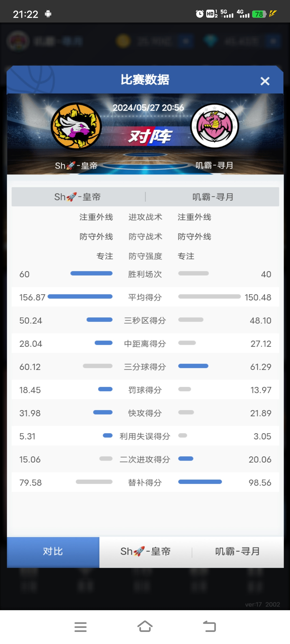
Task: Tap the Android back navigation icon
Action: 209,627
